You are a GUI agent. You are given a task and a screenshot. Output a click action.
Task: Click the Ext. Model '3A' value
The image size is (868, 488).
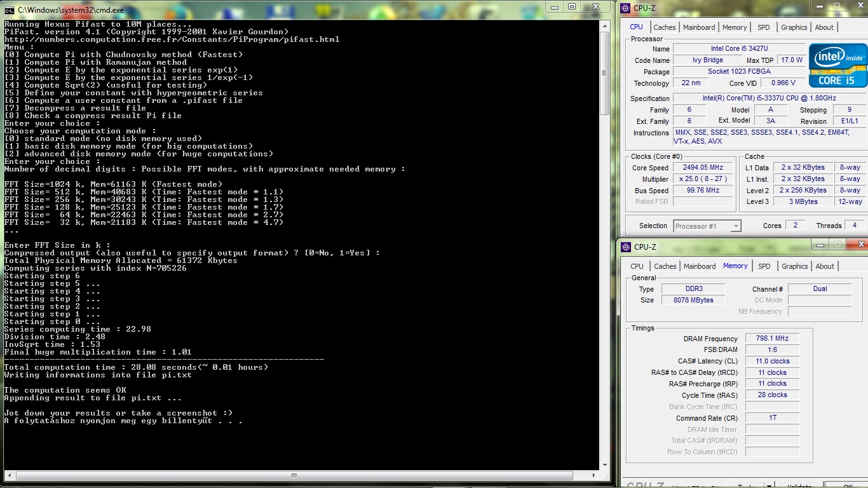(770, 121)
